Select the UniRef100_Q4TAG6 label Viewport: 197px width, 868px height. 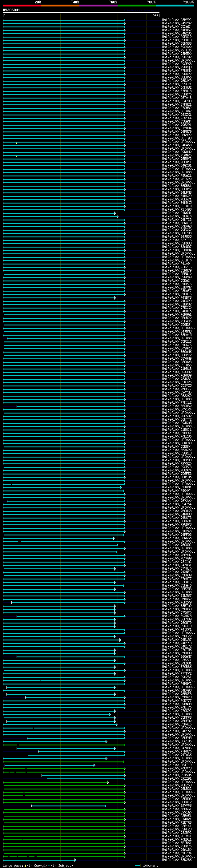[x=177, y=755]
